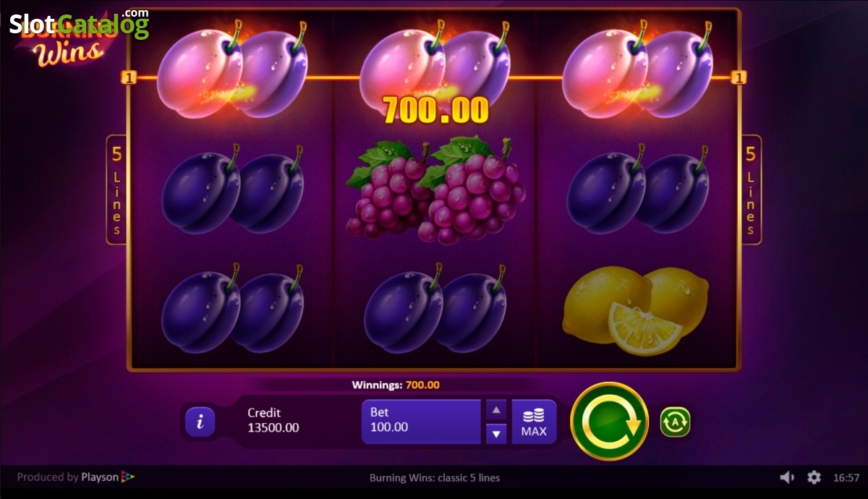
Task: Click the glowing plum on the top-left reel
Action: point(231,70)
